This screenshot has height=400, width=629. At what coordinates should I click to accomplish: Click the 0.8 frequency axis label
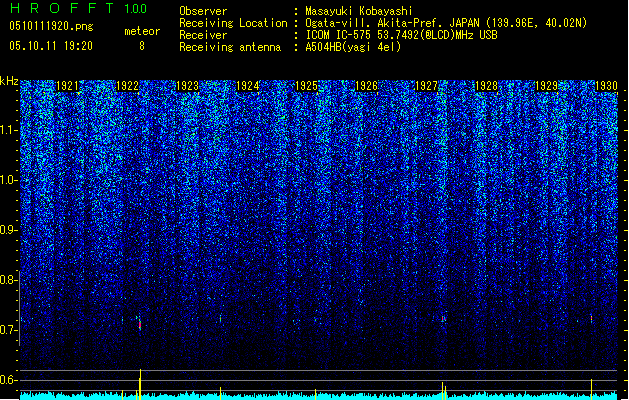click(x=7, y=280)
